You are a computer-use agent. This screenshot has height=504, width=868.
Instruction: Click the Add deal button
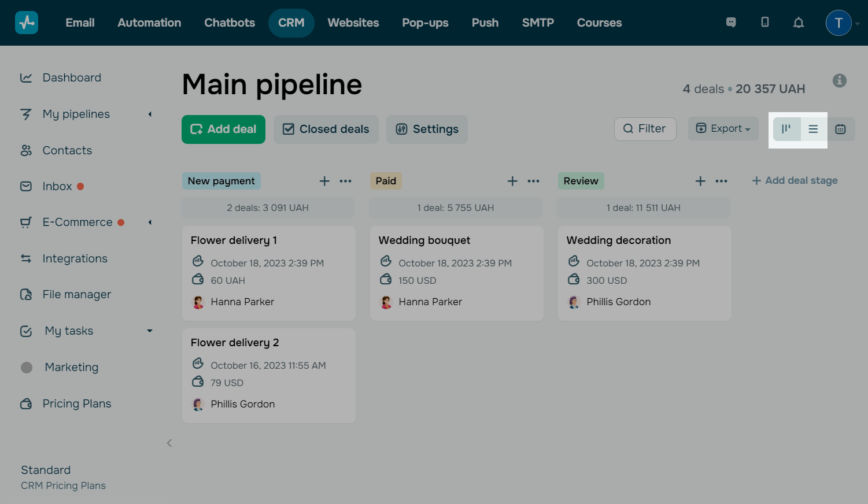tap(223, 129)
